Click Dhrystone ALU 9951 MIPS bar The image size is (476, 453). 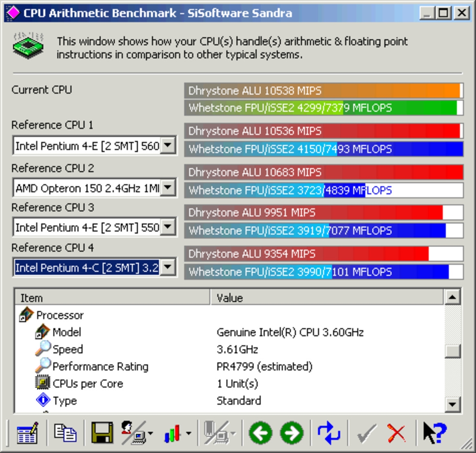[x=323, y=212]
